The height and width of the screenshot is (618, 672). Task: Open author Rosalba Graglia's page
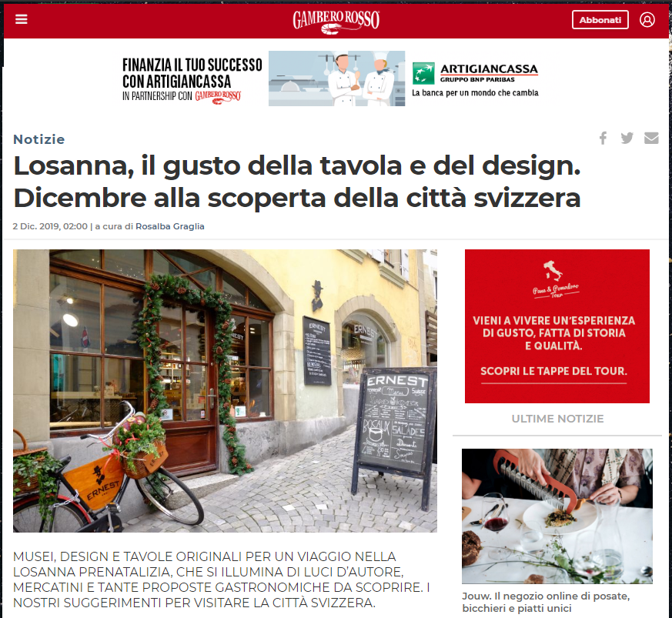point(169,226)
